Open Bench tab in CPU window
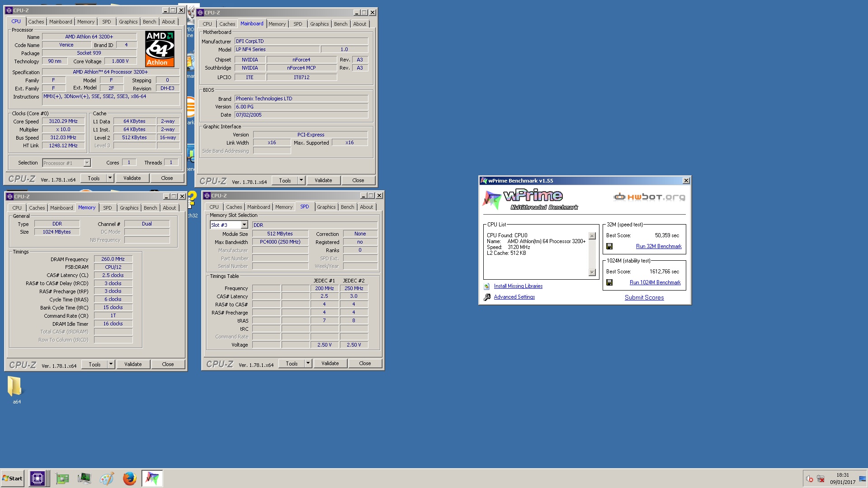Image resolution: width=868 pixels, height=488 pixels. coord(149,22)
